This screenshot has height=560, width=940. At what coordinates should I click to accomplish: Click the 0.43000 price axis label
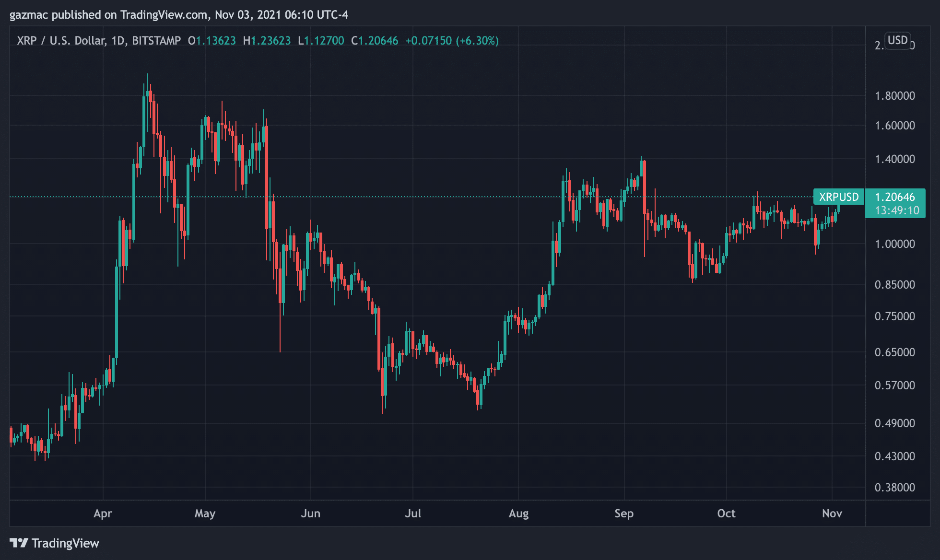(x=895, y=456)
